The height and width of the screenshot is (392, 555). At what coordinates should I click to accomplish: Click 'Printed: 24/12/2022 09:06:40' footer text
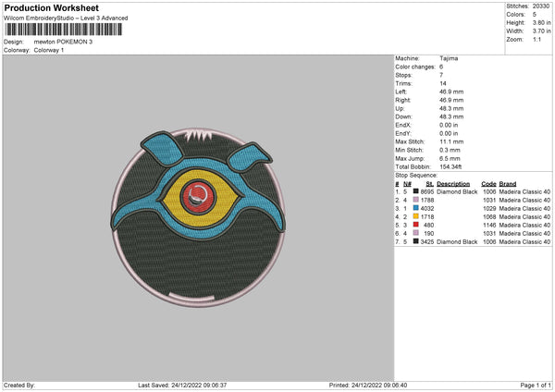pyautogui.click(x=368, y=385)
